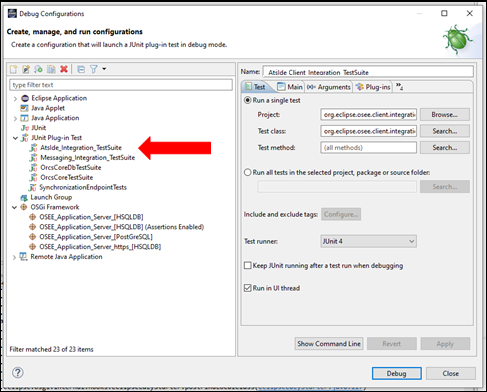The width and height of the screenshot is (487, 392).
Task: Open the Plug-ins tab
Action: click(373, 87)
